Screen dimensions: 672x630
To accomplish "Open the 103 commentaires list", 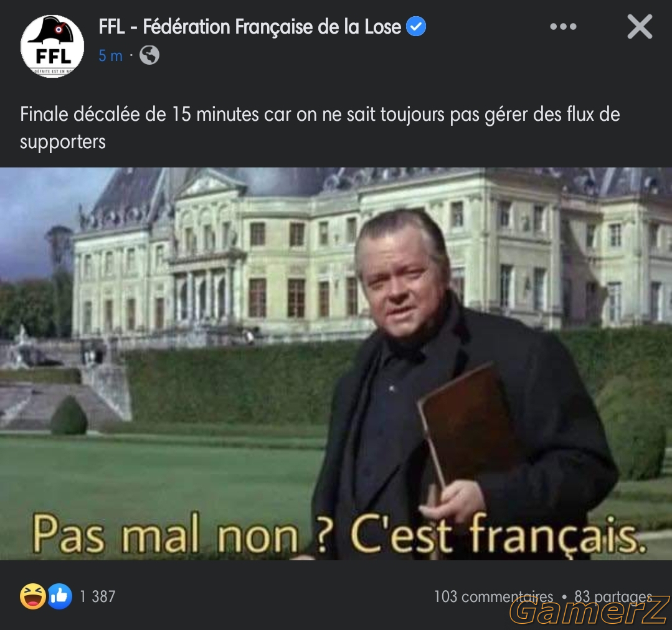I will (493, 596).
